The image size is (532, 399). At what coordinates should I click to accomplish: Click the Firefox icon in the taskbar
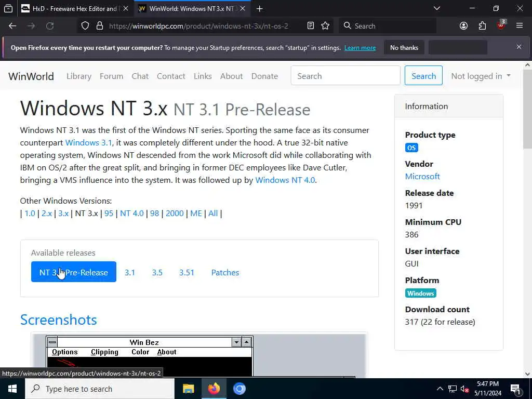point(214,389)
